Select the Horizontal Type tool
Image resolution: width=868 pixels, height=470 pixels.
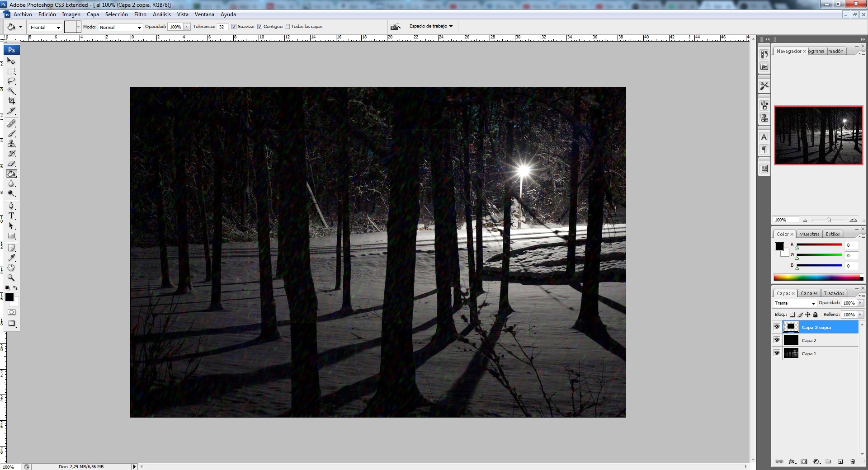pyautogui.click(x=12, y=216)
